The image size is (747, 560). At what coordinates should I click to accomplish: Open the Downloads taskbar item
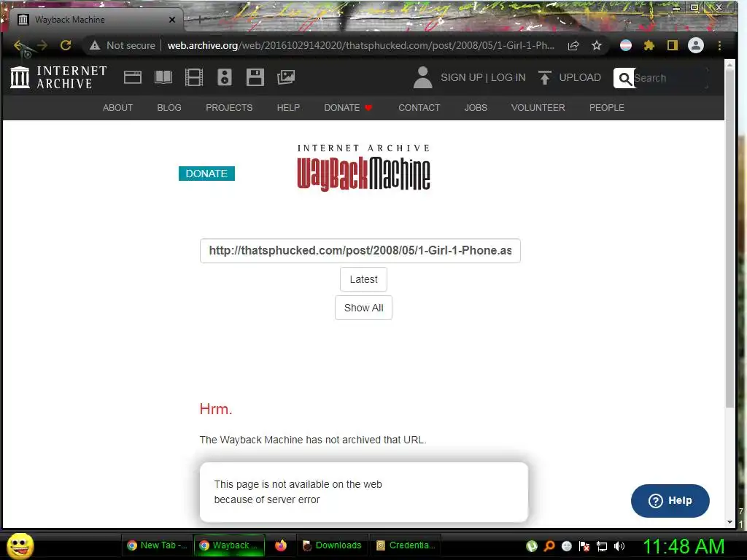[x=332, y=545]
